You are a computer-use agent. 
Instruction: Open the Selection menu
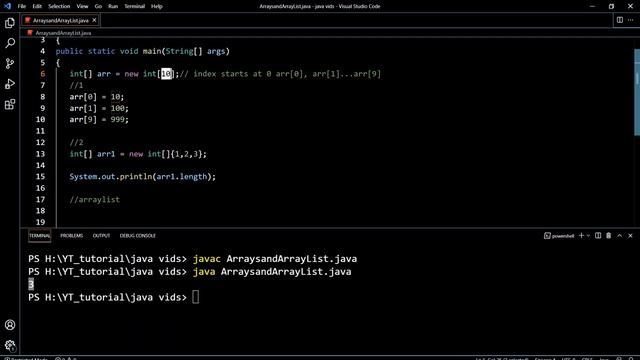[x=59, y=6]
